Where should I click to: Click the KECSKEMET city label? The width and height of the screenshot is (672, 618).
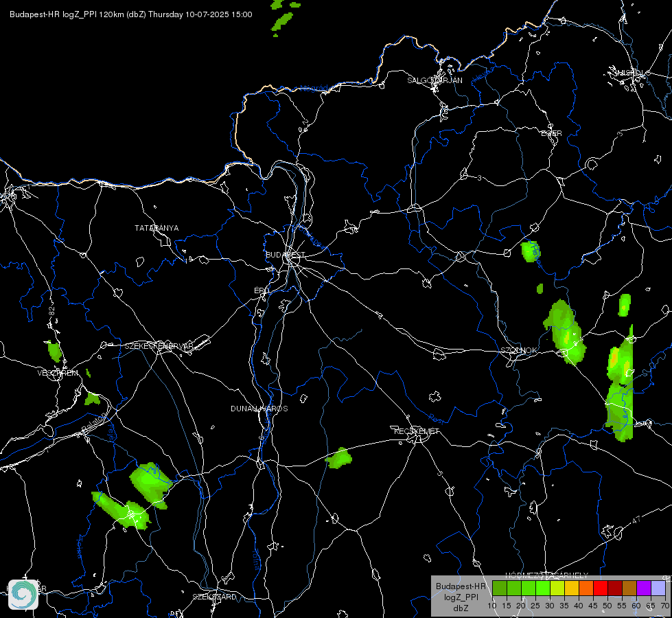point(417,431)
